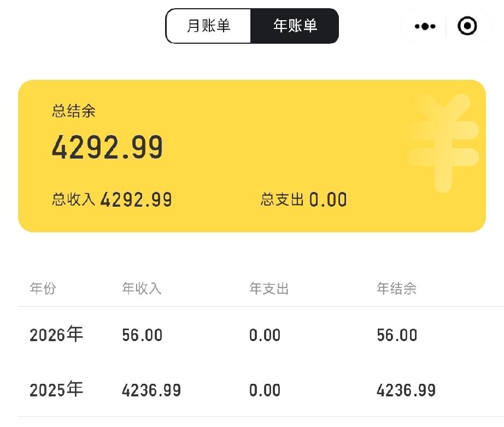
Task: Tap 2025 income value 4236.99
Action: click(x=151, y=390)
